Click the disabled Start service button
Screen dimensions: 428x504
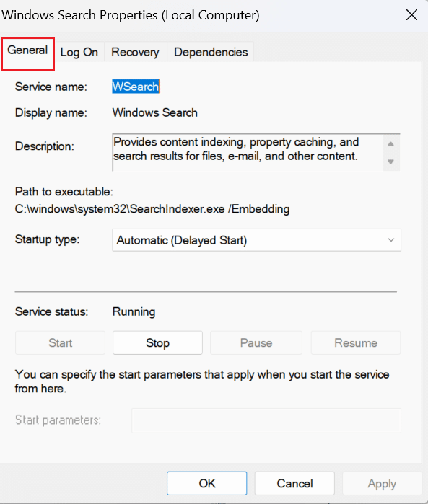pos(60,343)
